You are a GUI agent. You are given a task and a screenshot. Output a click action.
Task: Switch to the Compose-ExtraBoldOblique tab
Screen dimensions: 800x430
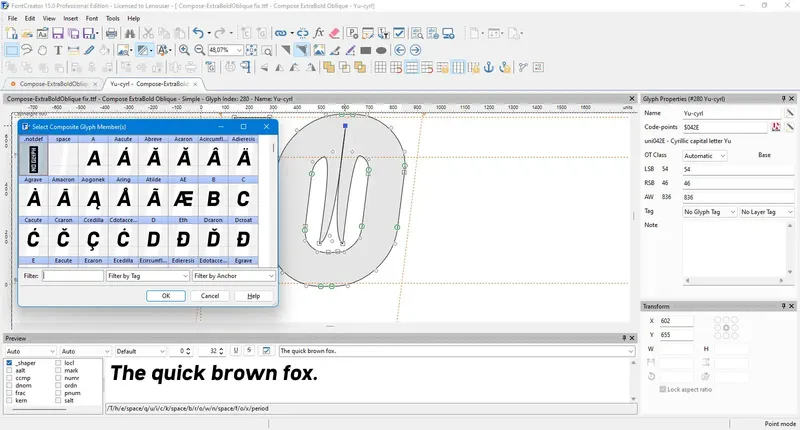pos(53,84)
